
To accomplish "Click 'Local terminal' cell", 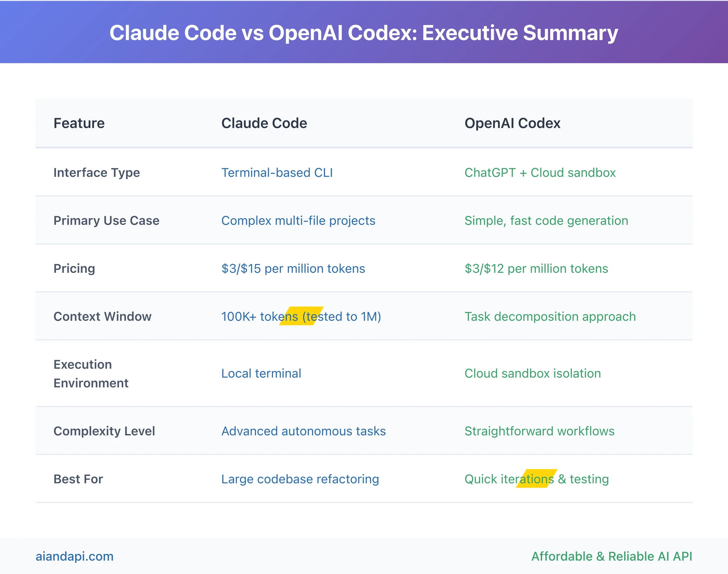I will (x=261, y=373).
